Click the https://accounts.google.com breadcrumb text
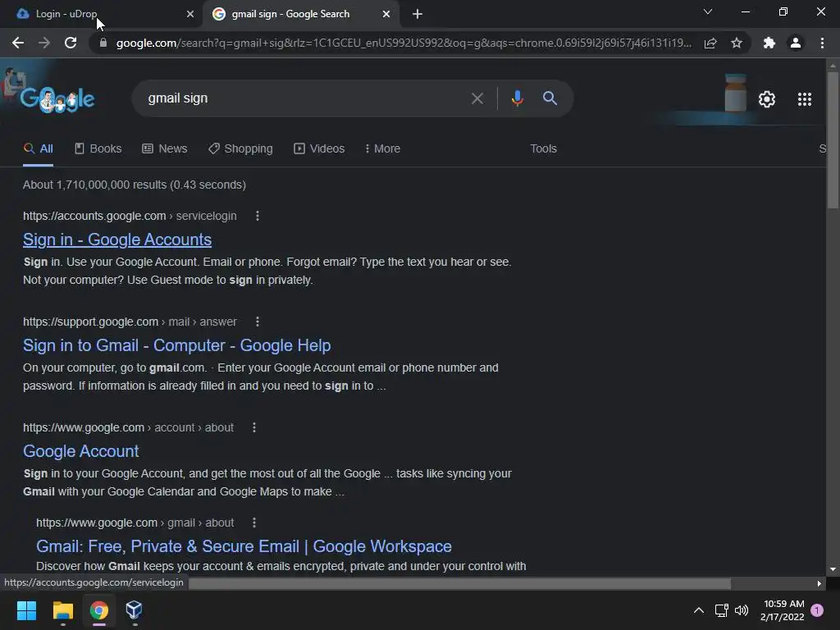 pos(94,216)
